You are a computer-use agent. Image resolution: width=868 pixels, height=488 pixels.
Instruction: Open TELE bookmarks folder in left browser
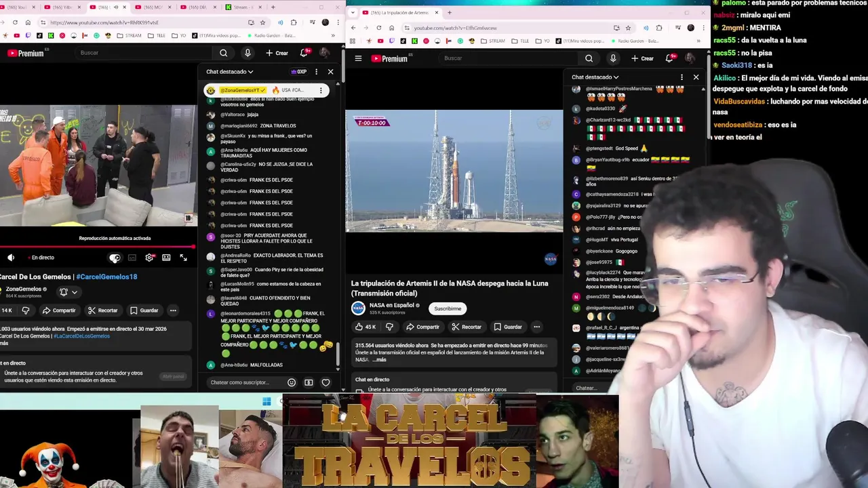(x=156, y=35)
